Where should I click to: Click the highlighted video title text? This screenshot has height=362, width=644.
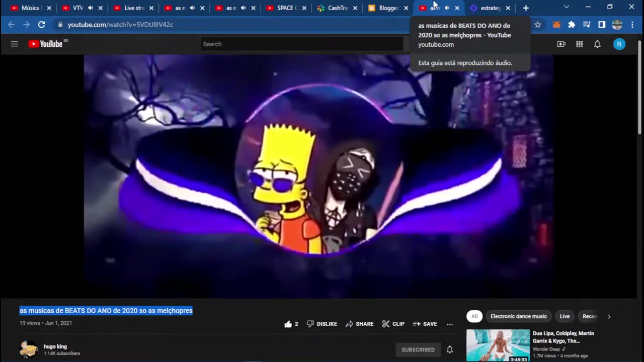(106, 311)
